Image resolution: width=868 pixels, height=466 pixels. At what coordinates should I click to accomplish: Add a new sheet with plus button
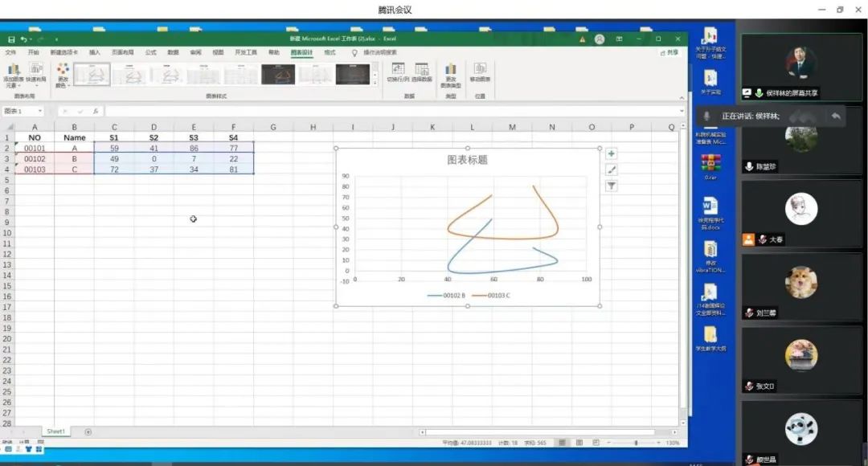tap(88, 431)
